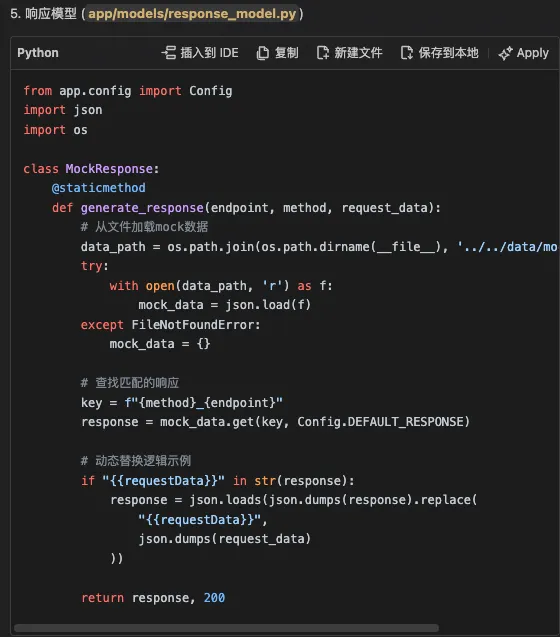The image size is (560, 637).
Task: Click the new file icon beside 新建文件
Action: pyautogui.click(x=323, y=53)
